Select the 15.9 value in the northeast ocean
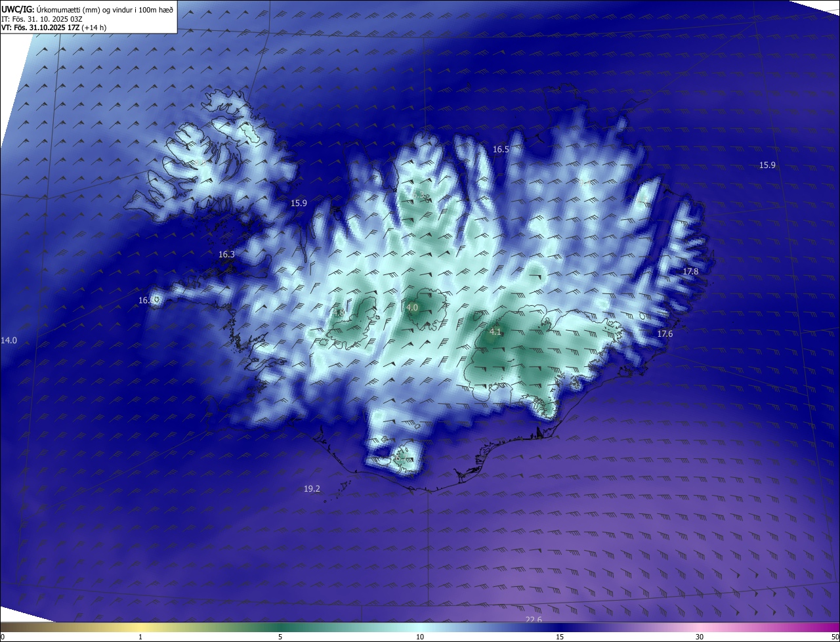This screenshot has width=840, height=642. [767, 165]
